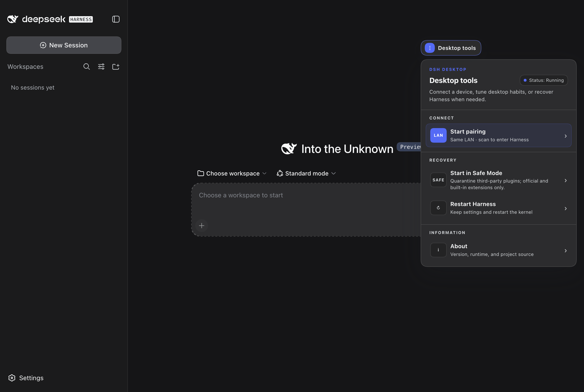Click the Standard mode icon
The image size is (584, 392).
[x=280, y=173]
